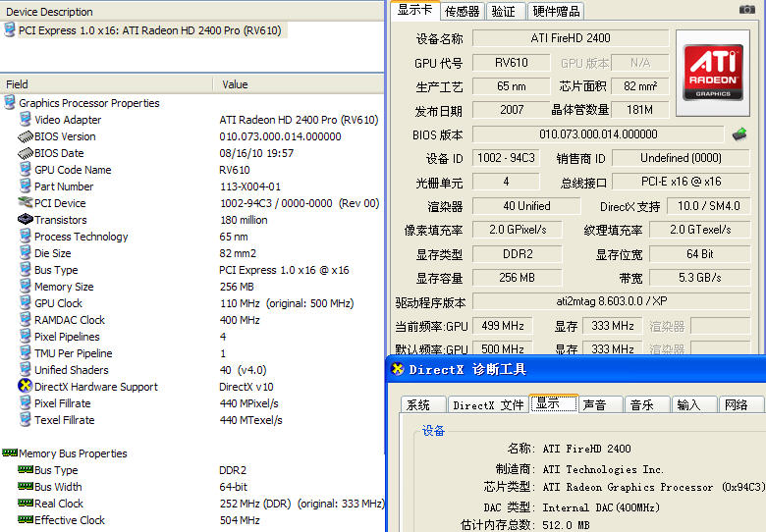This screenshot has width=766, height=532.
Task: Click the Transistors chip icon
Action: pos(25,219)
